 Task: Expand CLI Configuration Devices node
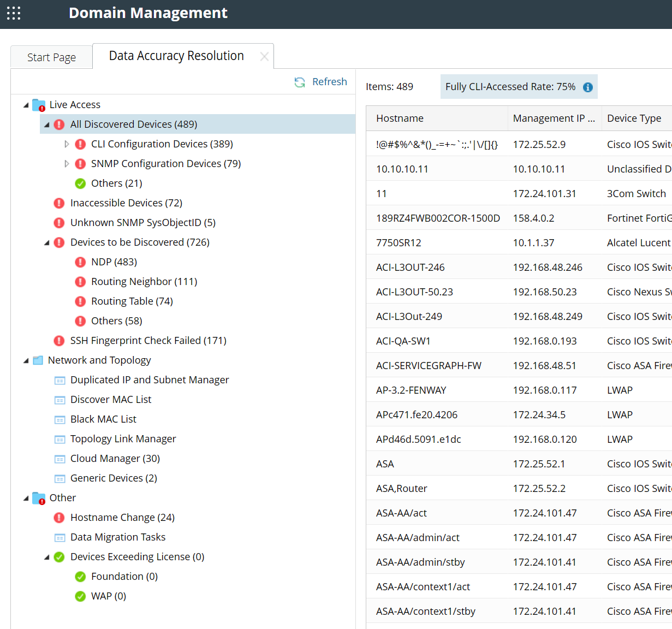pos(67,144)
